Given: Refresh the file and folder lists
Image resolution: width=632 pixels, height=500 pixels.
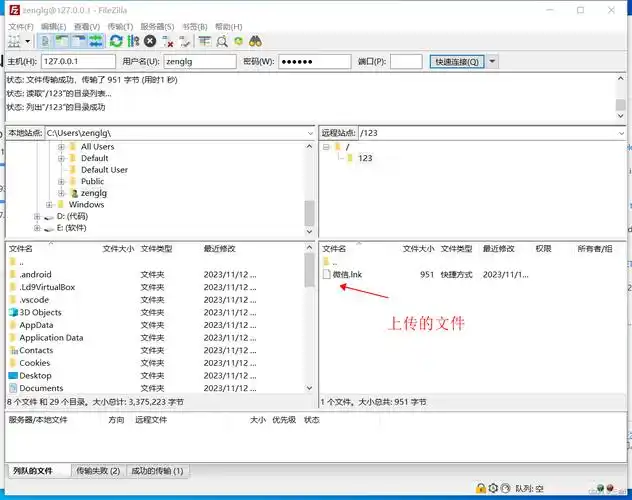Looking at the screenshot, I should [x=116, y=41].
